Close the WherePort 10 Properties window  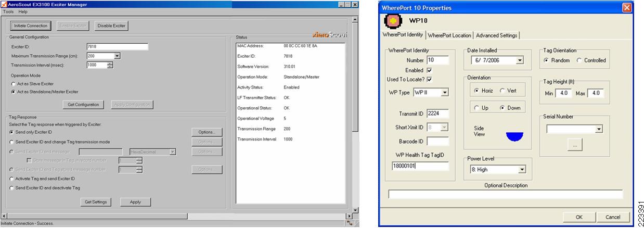628,7
